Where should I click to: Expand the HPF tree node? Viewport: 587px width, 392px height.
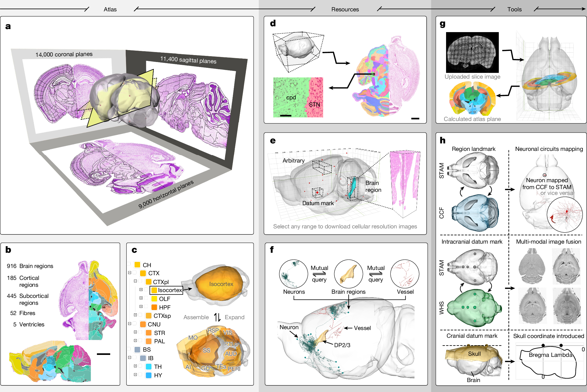(x=141, y=307)
